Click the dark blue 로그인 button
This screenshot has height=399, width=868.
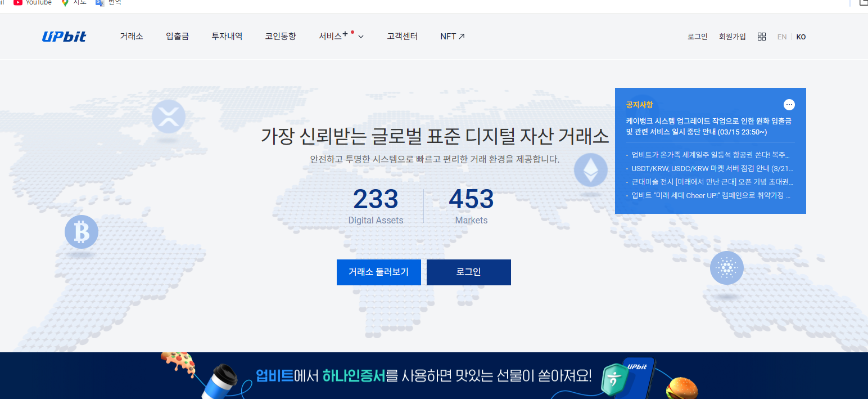469,272
